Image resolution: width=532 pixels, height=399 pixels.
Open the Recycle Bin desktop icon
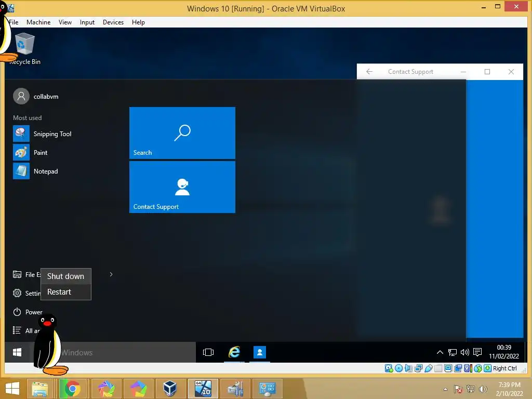pyautogui.click(x=25, y=48)
